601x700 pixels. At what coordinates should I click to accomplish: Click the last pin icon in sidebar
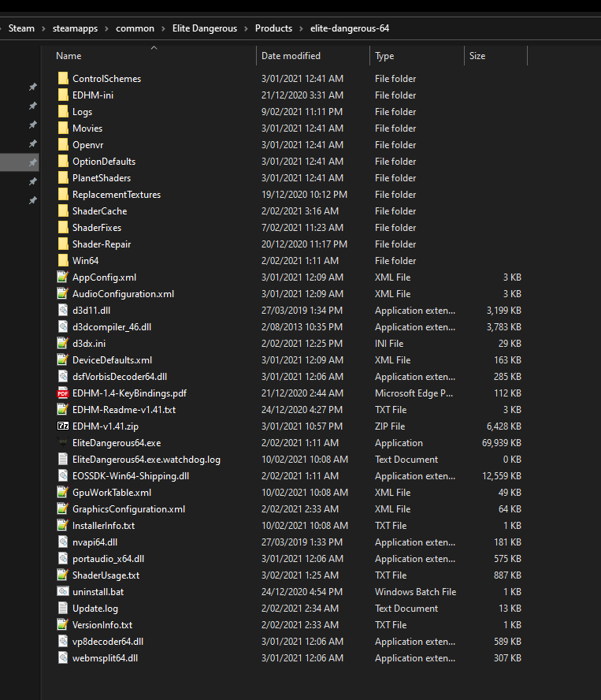pyautogui.click(x=32, y=200)
